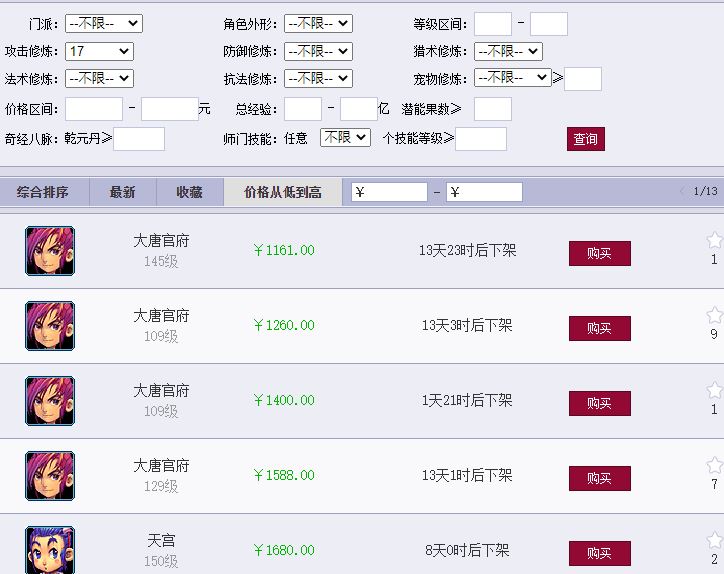This screenshot has width=724, height=574.
Task: Expand the 猎术修炼 dropdown
Action: (508, 51)
